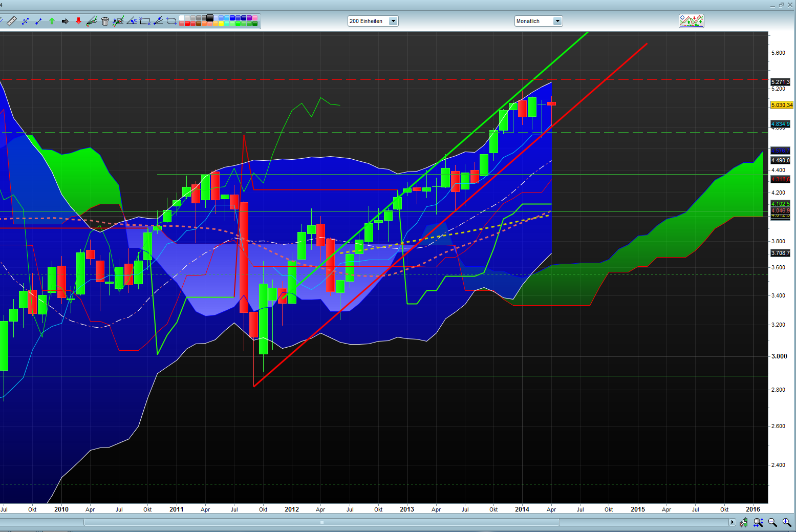Open the 200 Einheiten dropdown
796x532 pixels.
(x=392, y=21)
